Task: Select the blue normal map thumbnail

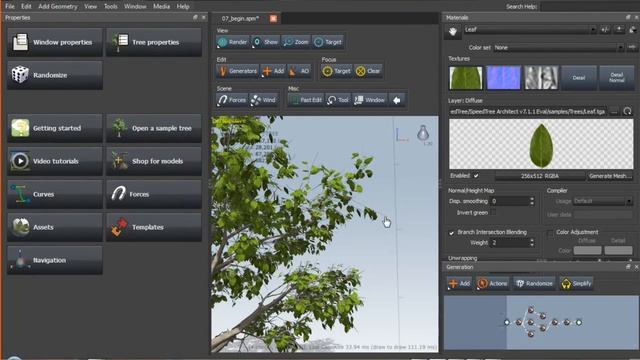Action: 504,78
